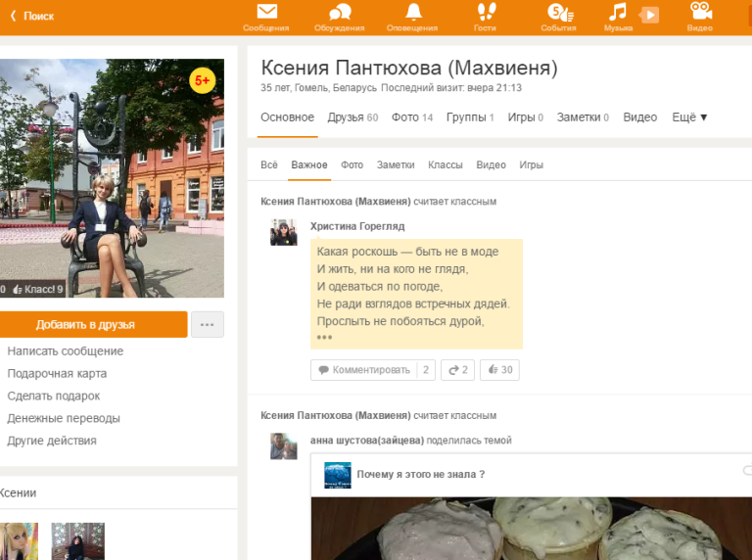The height and width of the screenshot is (560, 752).
Task: Click first Ксения Пантюхова считает классным header
Action: [378, 202]
